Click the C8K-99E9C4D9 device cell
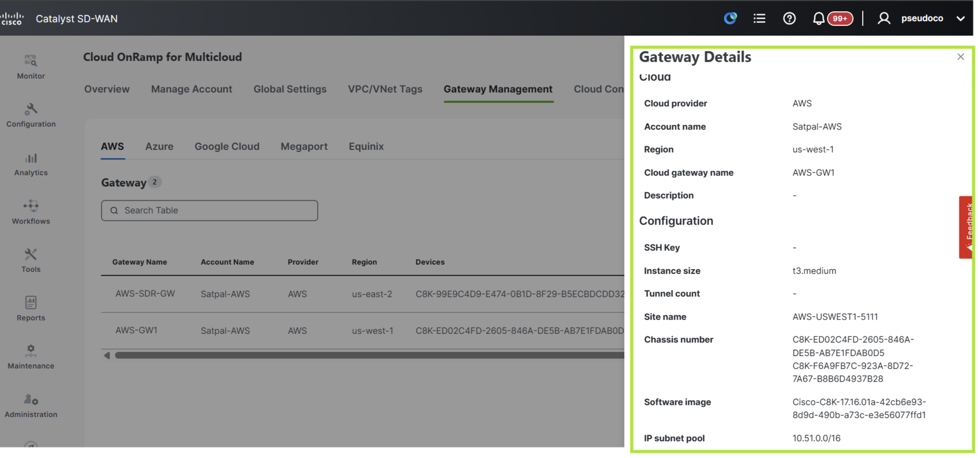The height and width of the screenshot is (458, 980). click(x=520, y=294)
